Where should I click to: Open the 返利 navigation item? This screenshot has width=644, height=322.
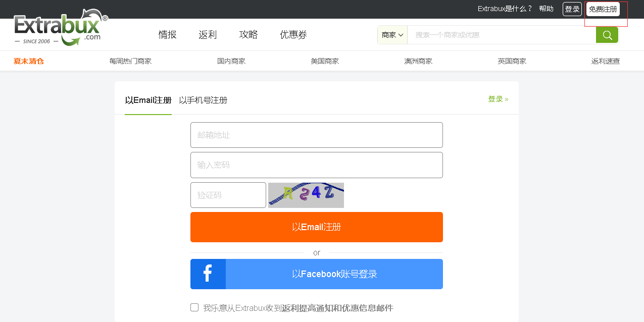tap(207, 35)
